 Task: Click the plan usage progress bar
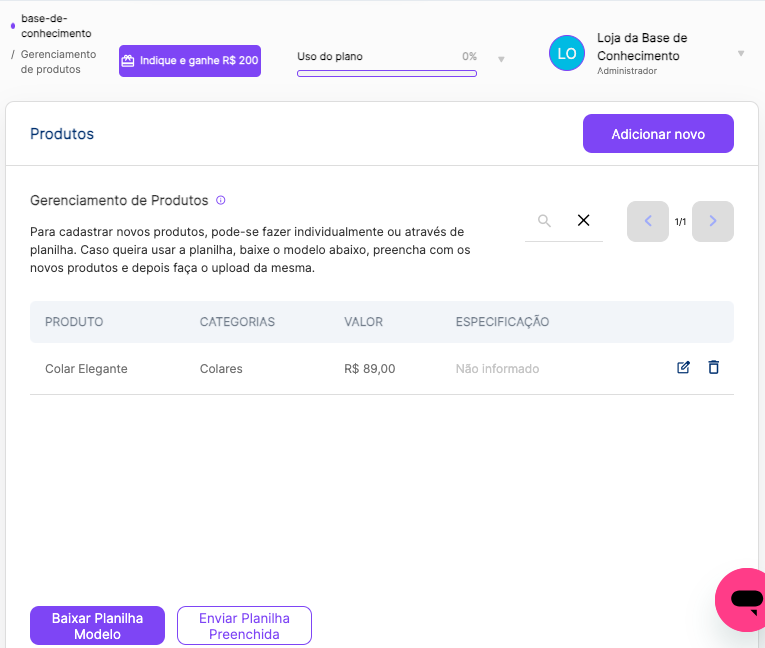386,74
